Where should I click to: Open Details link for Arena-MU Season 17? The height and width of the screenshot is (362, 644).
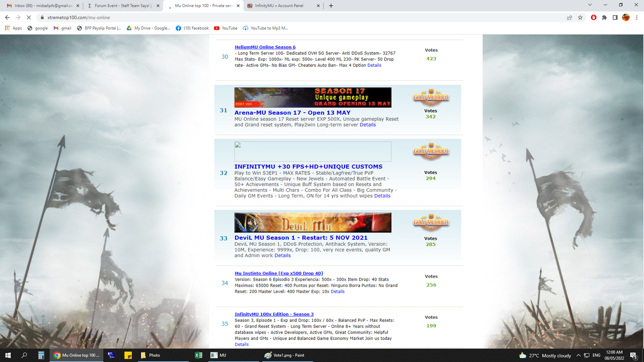coord(368,125)
